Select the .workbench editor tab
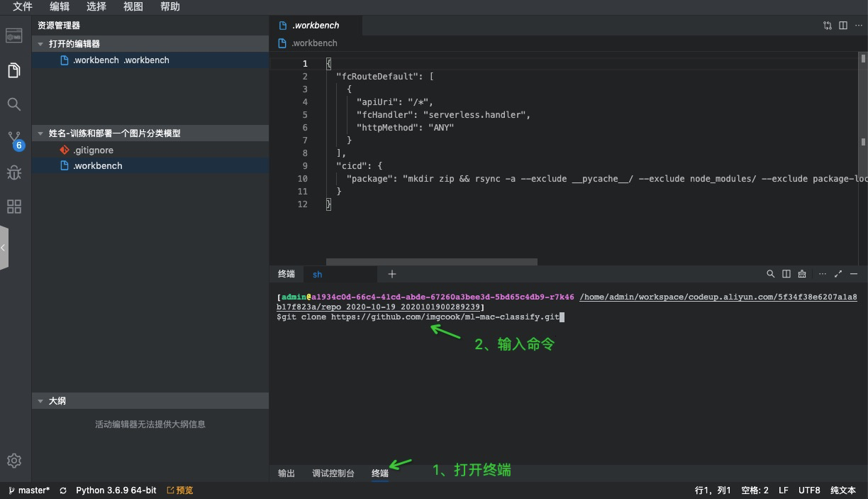The image size is (868, 499). click(316, 26)
